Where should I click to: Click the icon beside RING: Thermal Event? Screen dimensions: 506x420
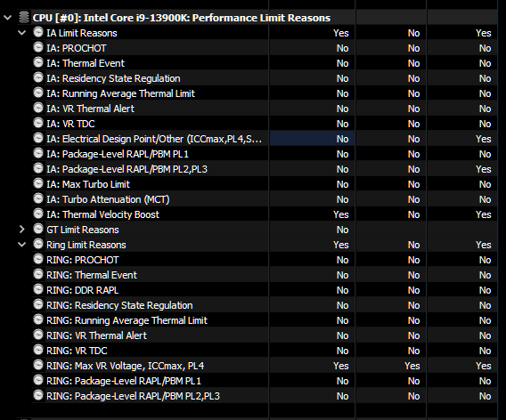[38, 275]
